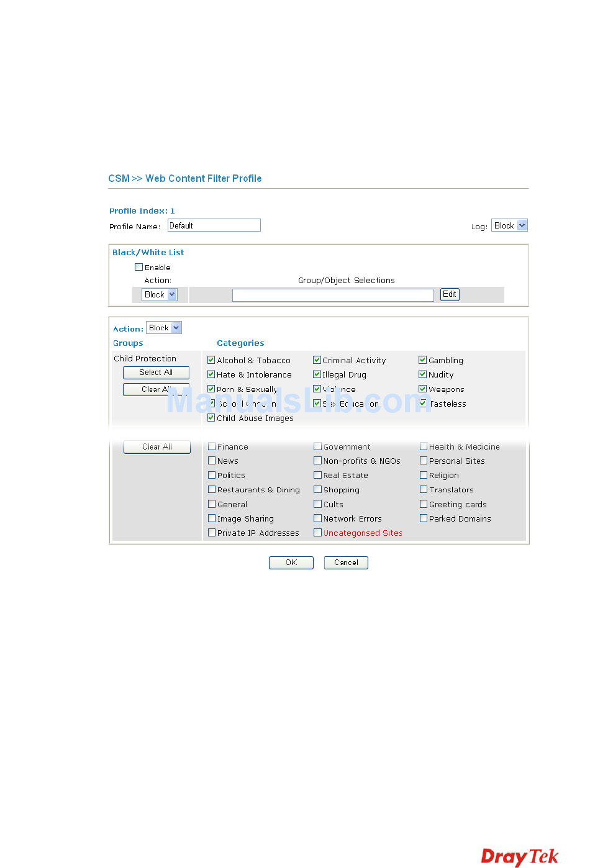Click the Group/Object Selections text field
This screenshot has height=868, width=590.
coord(333,295)
